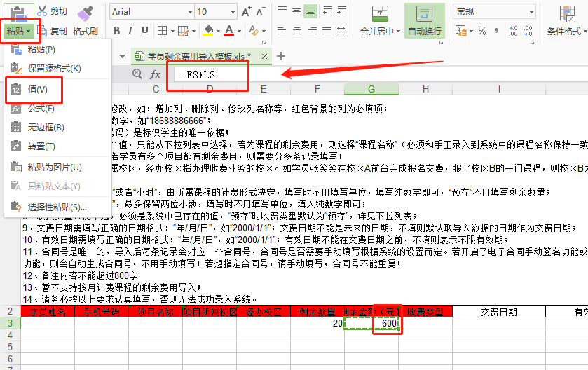This screenshot has height=370, width=588.
Task: Choose 值(V) paste values option
Action: coord(57,90)
